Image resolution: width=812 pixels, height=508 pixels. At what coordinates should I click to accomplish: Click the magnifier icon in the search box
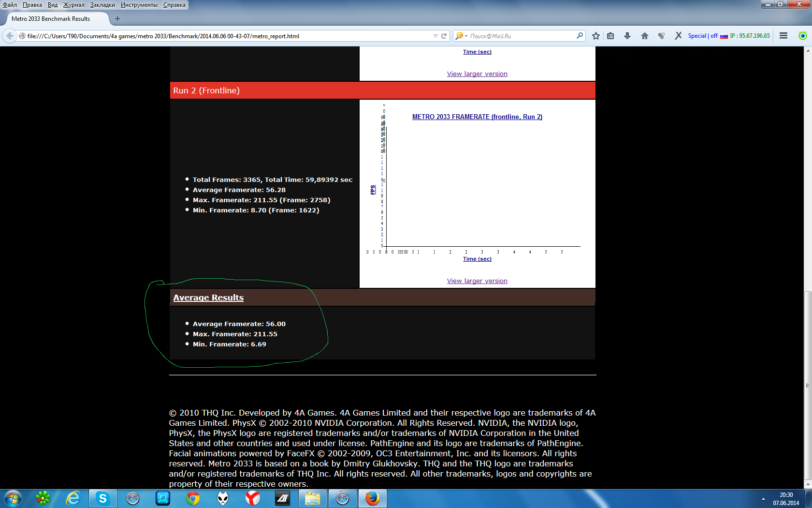[x=580, y=36]
